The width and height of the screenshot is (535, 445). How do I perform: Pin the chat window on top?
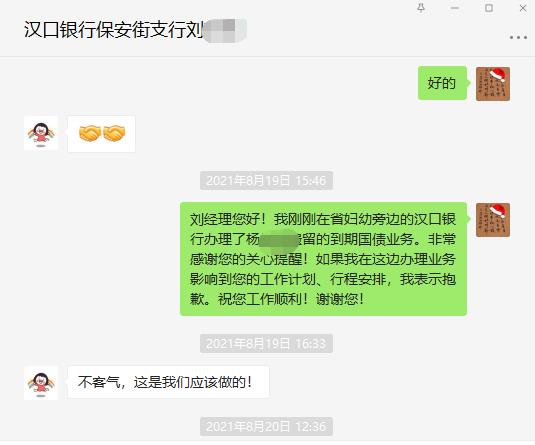pyautogui.click(x=421, y=8)
